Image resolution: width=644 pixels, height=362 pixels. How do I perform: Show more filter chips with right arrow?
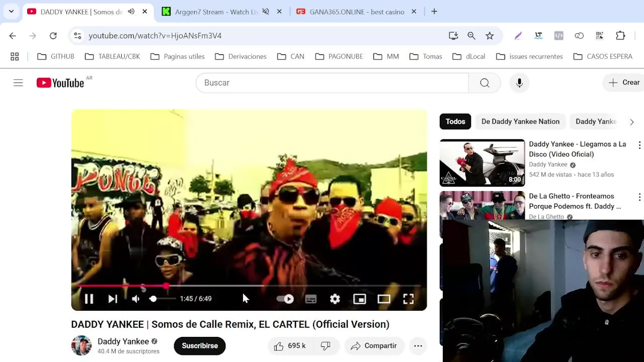tap(632, 122)
